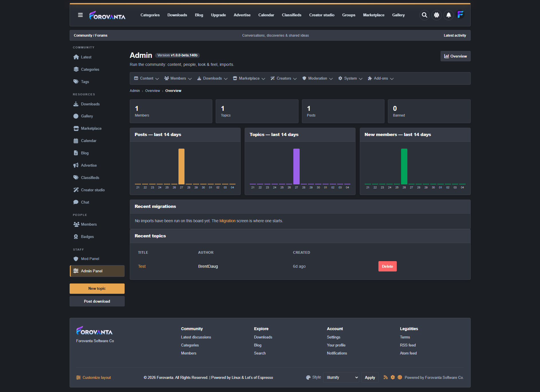Open the hamburger menu icon

tap(80, 15)
